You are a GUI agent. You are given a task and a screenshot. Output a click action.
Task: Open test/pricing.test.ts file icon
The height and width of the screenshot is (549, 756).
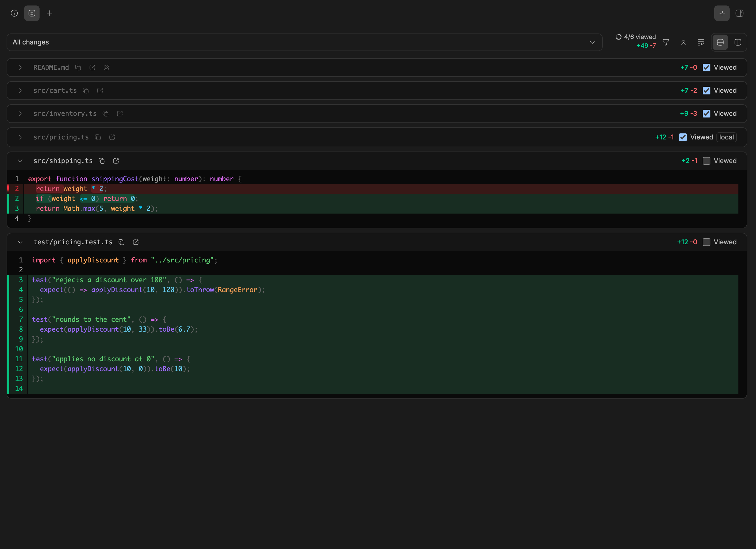[136, 242]
